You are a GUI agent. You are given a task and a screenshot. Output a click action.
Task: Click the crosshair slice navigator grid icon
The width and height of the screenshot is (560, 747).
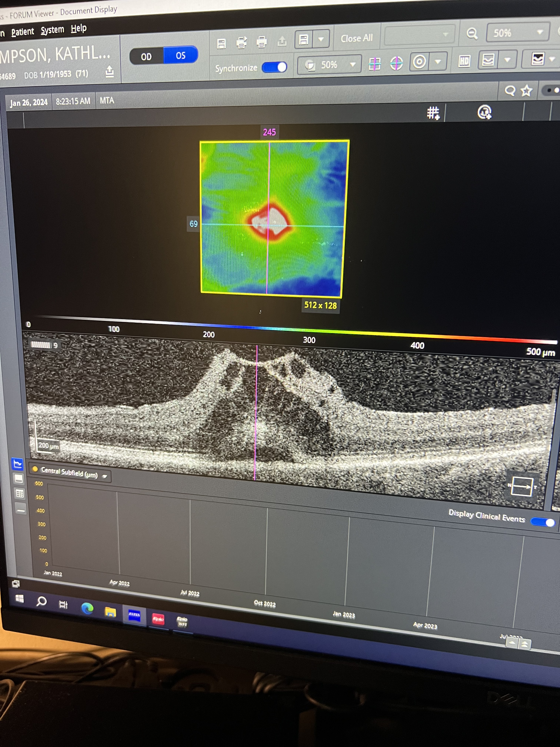[375, 64]
